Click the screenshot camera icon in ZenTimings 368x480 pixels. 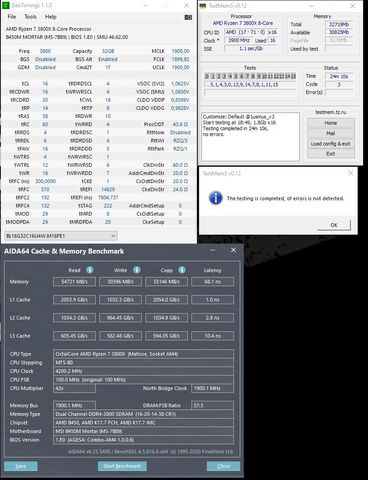pos(188,17)
